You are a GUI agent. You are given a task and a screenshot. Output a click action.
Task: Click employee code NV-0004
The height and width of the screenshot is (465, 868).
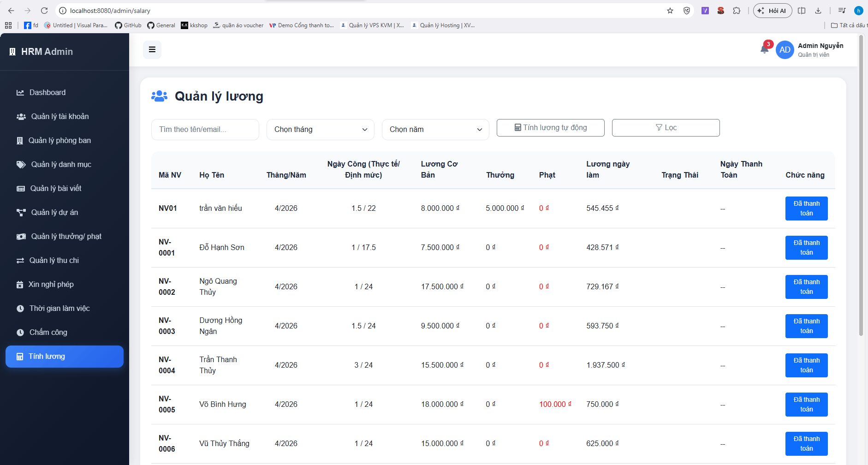pyautogui.click(x=167, y=365)
